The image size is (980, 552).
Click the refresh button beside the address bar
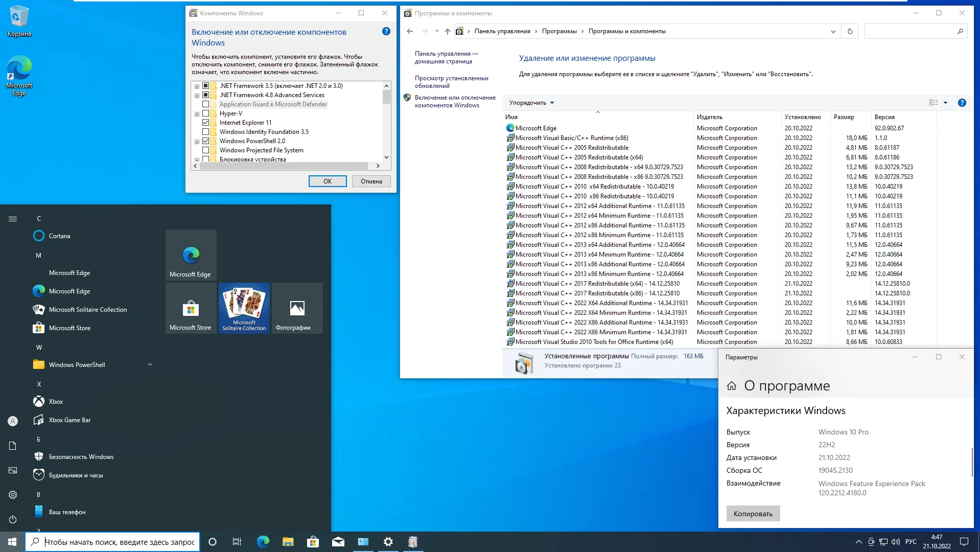click(850, 31)
